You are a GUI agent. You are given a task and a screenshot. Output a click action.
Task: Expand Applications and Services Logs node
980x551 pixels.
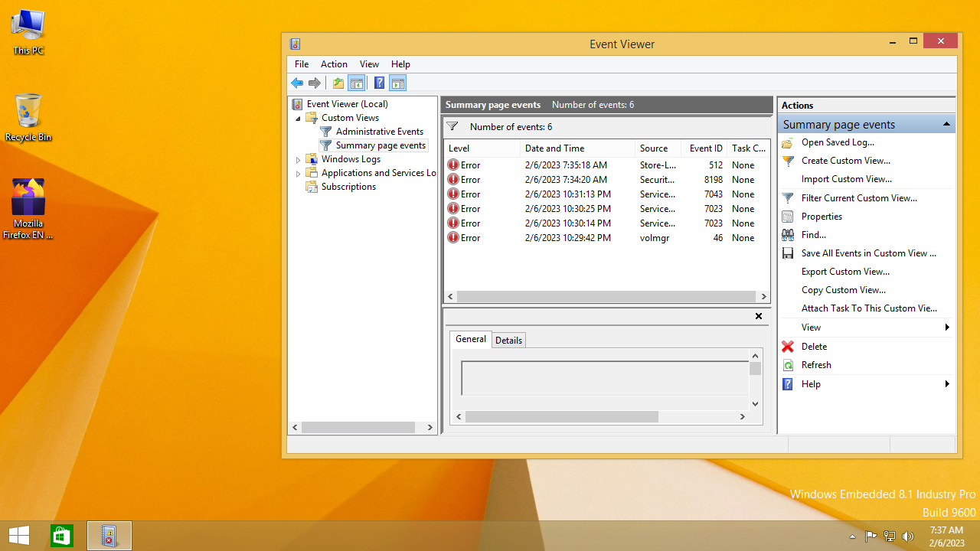299,174
